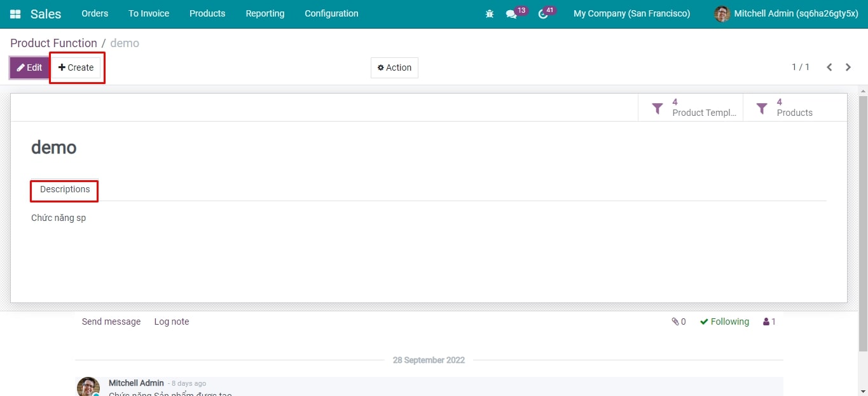Screen dimensions: 868x396
Task: Open the conversations chat bubble icon
Action: click(x=511, y=14)
